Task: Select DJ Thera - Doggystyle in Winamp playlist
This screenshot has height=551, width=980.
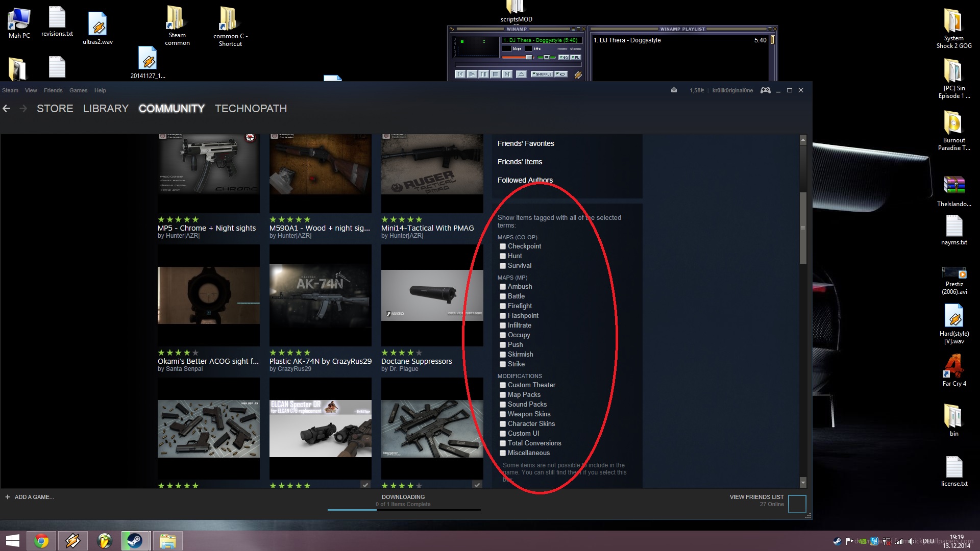Action: [627, 40]
